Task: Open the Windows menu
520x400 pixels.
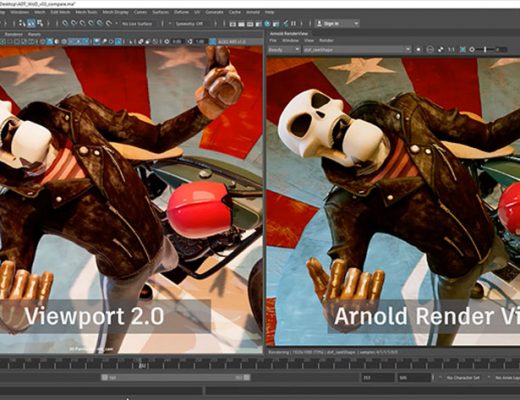Action: [20, 12]
